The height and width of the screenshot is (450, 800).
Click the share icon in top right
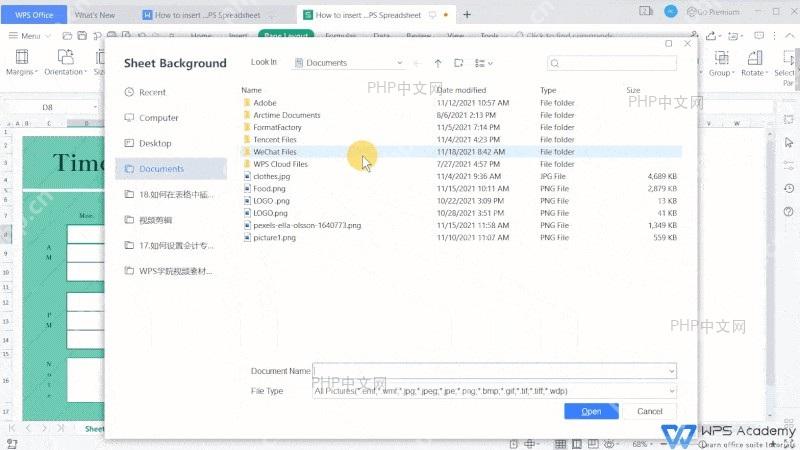711,36
